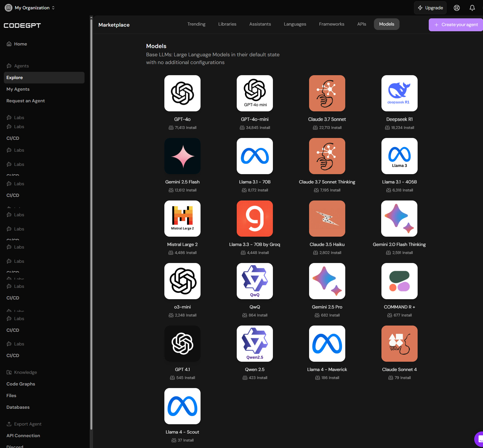This screenshot has height=448, width=483.
Task: Open the Claude 3.7 Sonnet model icon
Action: tap(327, 93)
